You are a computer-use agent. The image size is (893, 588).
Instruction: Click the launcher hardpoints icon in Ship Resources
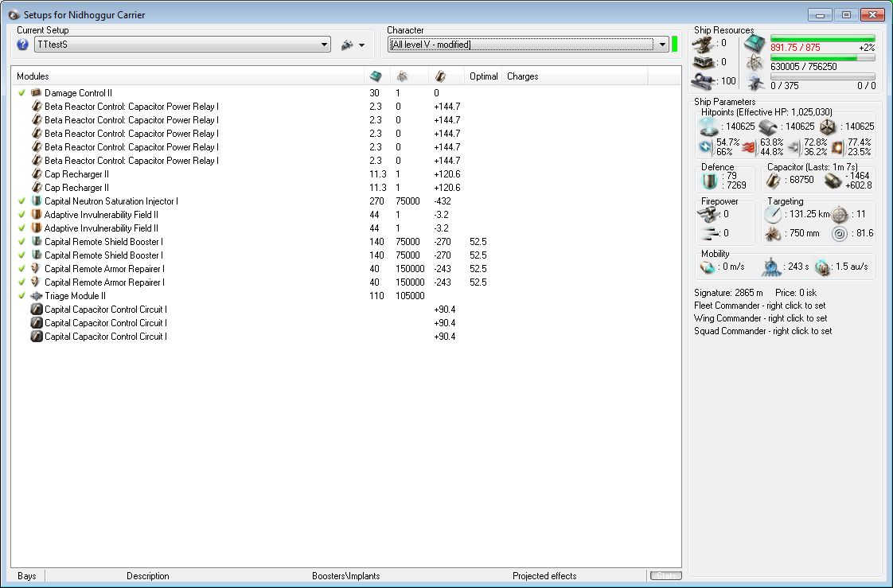click(x=704, y=62)
